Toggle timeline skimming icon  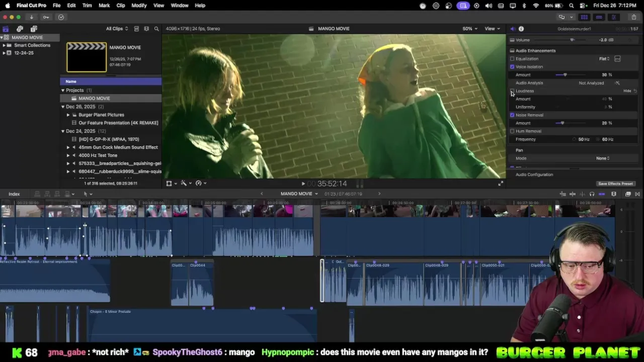(573, 194)
